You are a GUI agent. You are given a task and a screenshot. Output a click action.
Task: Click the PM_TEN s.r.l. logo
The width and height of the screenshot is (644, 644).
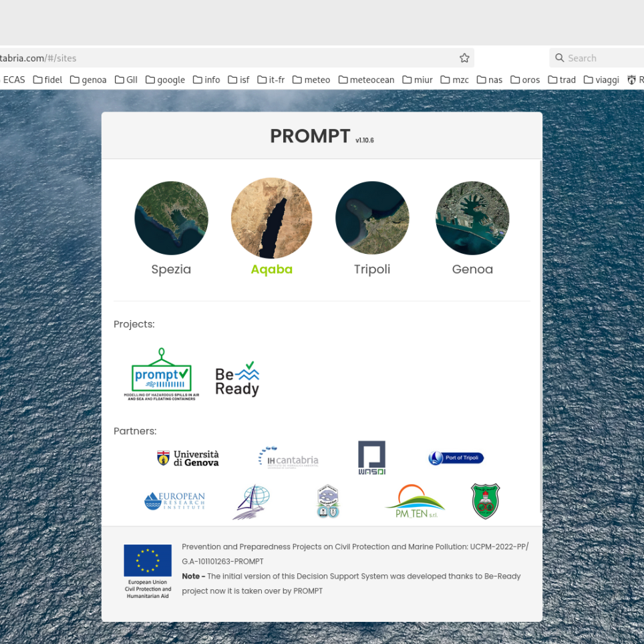(414, 500)
